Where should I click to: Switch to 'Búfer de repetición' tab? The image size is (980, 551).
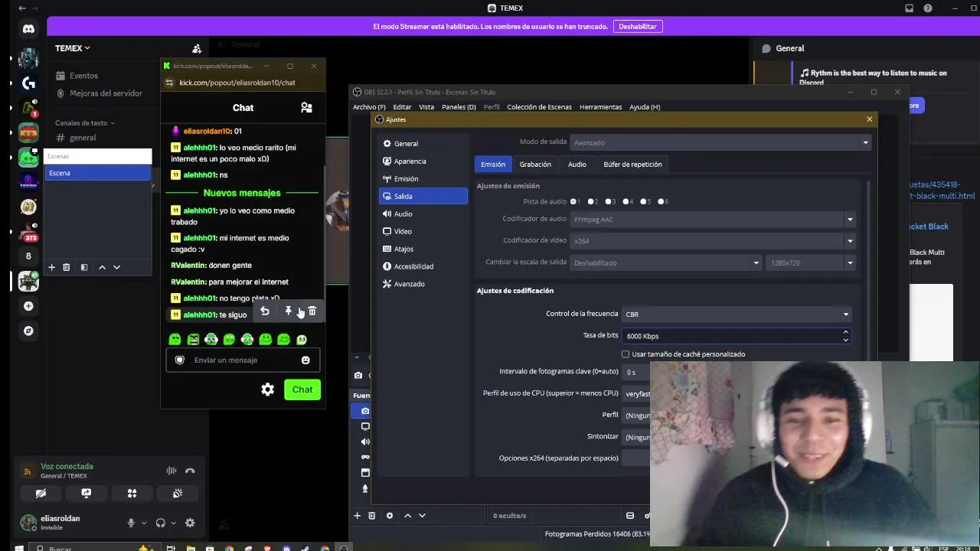632,165
